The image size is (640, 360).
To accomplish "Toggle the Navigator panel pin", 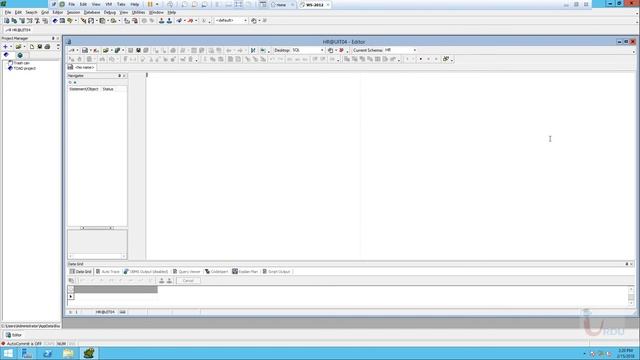I will point(120,76).
